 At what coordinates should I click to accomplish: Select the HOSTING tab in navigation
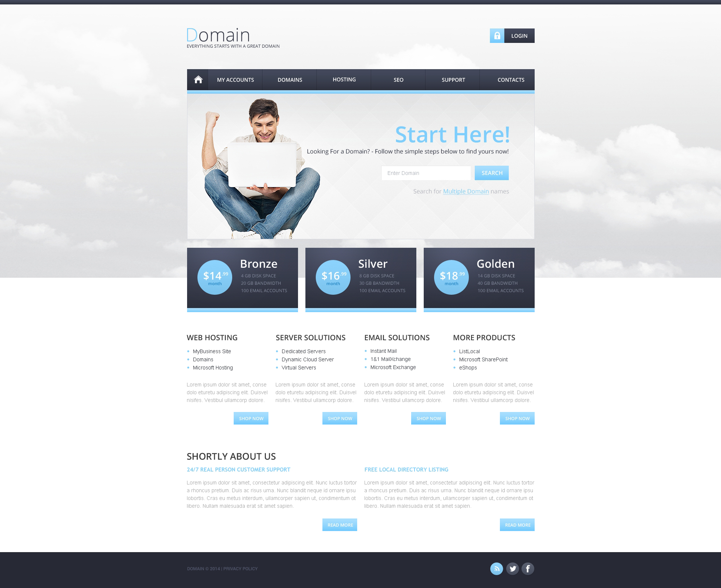click(344, 79)
